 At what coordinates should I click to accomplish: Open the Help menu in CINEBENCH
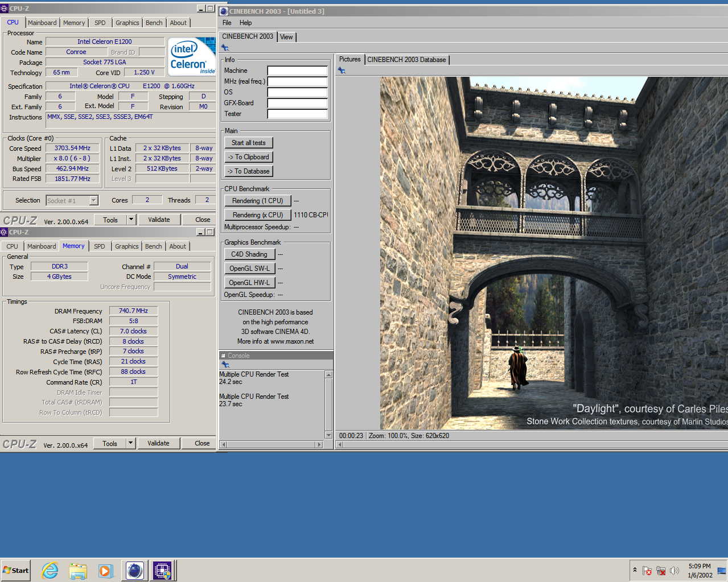point(245,23)
